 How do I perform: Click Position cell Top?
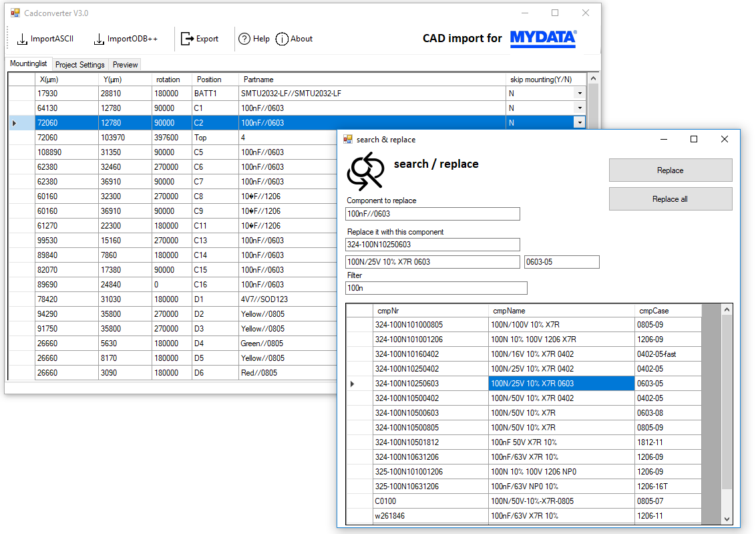point(216,138)
